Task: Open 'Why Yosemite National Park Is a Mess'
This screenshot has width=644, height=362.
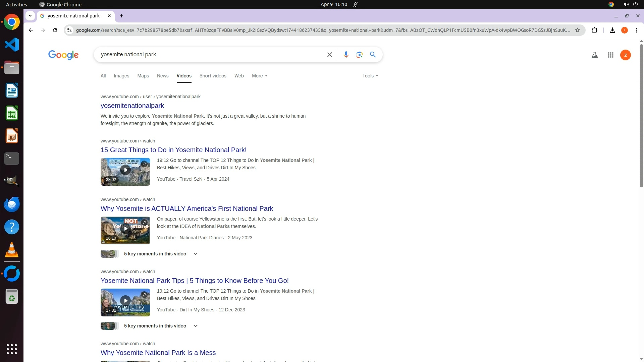Action: [x=158, y=353]
